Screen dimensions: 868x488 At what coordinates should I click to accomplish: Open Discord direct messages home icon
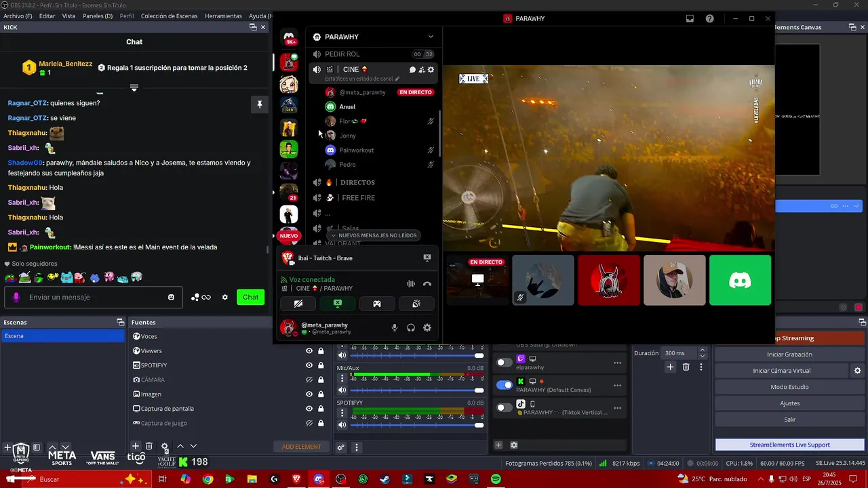(x=289, y=37)
